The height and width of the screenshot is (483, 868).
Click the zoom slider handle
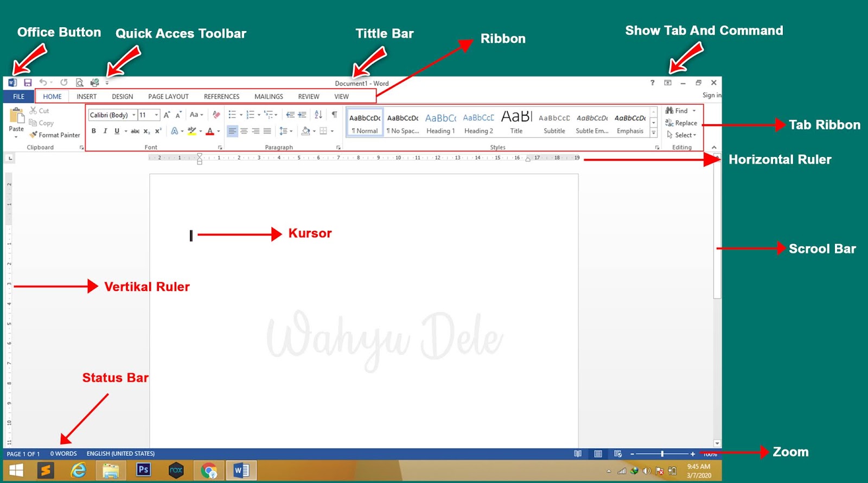pos(662,454)
